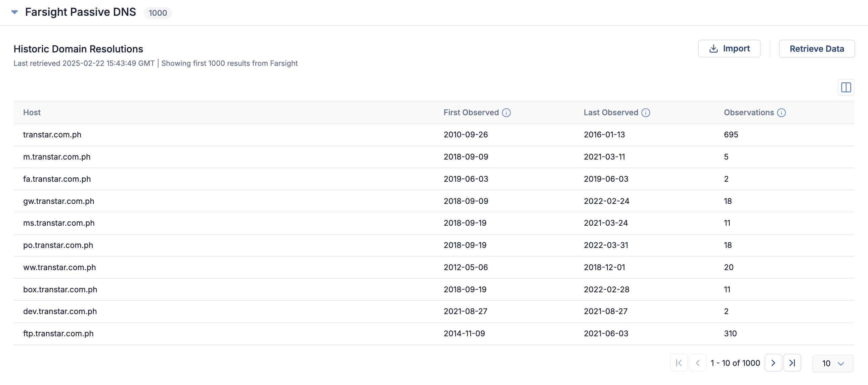Viewport: 868px width, 385px height.
Task: Click last observed date 2022-02-28
Action: click(607, 289)
